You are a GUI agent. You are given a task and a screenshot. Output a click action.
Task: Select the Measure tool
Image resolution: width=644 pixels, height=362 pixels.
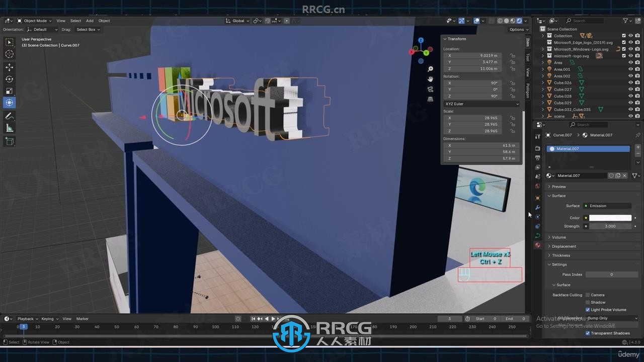click(x=9, y=128)
